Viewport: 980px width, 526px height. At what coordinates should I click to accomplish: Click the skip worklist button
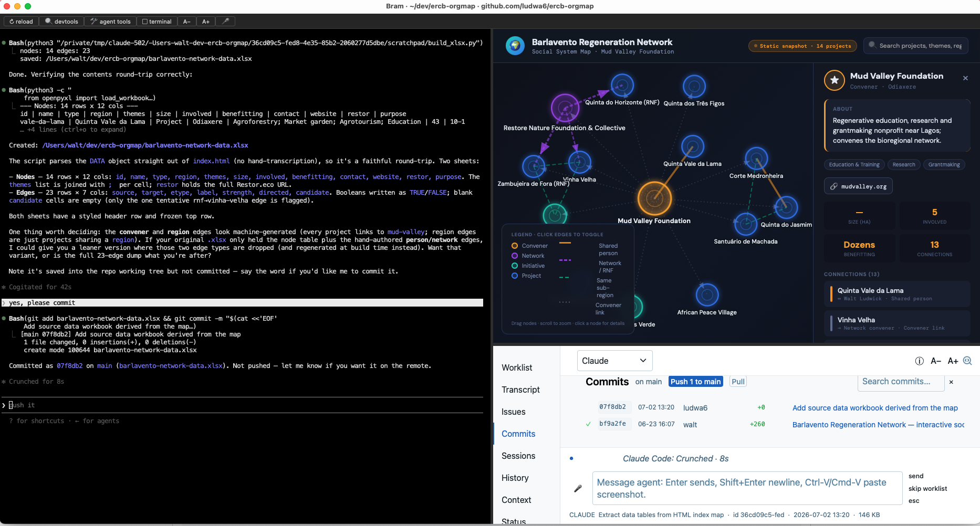927,489
